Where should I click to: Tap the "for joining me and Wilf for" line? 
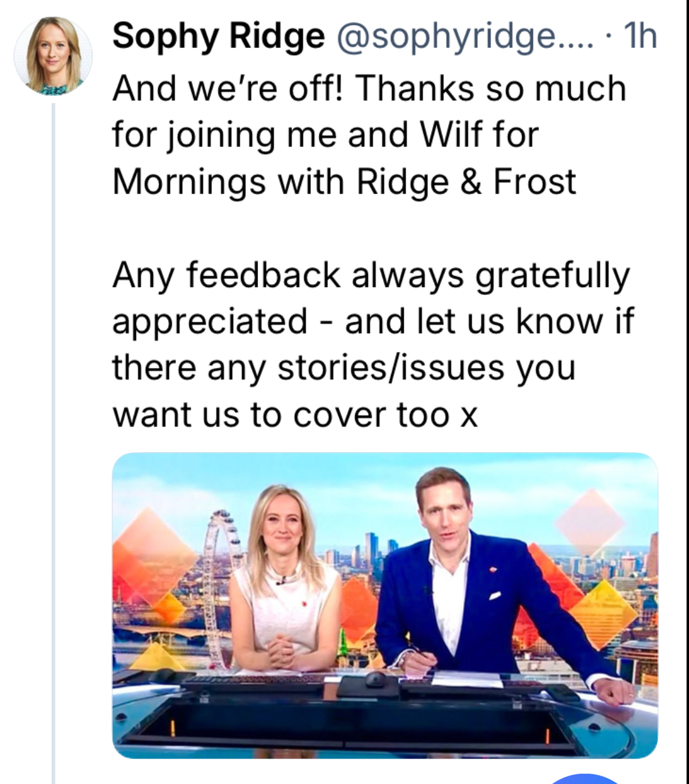coord(325,135)
